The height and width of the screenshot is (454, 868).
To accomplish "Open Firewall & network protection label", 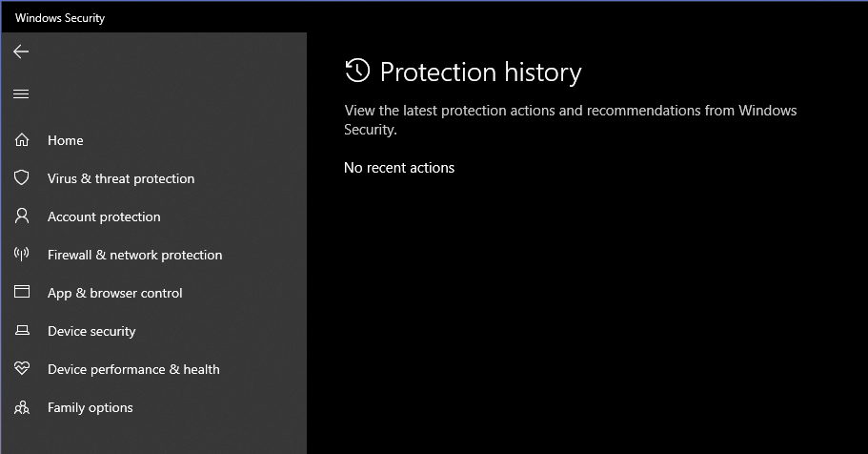I will click(134, 255).
